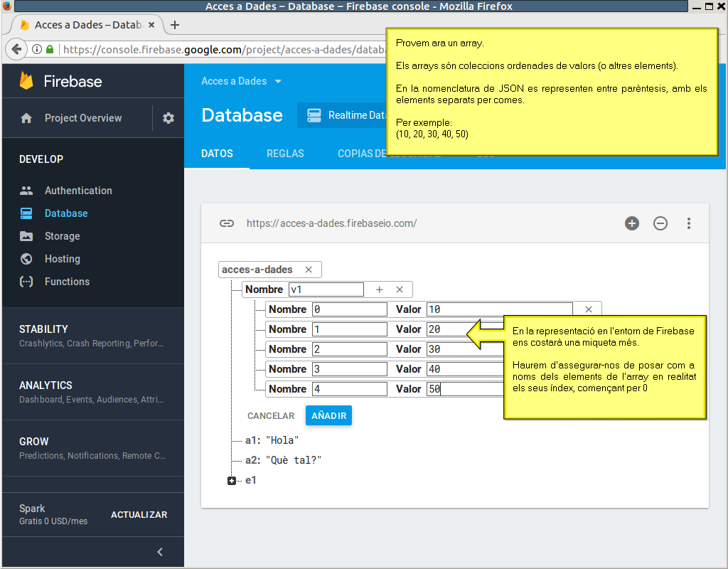Image resolution: width=728 pixels, height=569 pixels.
Task: Click the v1 name input field
Action: pyautogui.click(x=326, y=289)
